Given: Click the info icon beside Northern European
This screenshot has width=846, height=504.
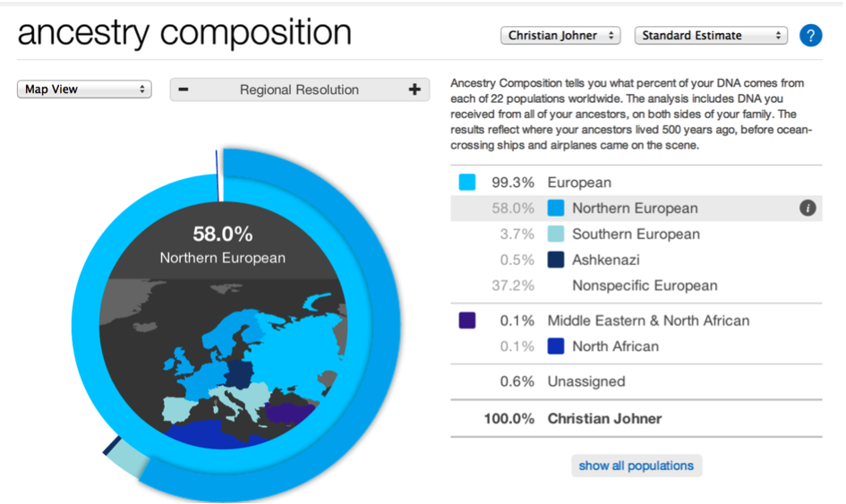Looking at the screenshot, I should coord(808,208).
